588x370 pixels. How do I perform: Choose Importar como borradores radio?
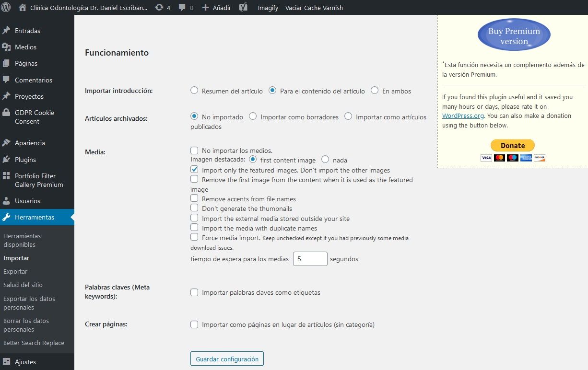click(253, 116)
